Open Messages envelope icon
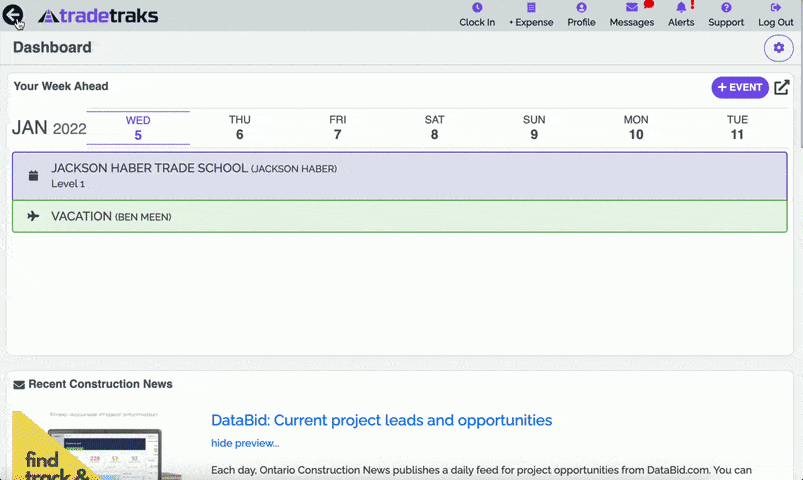The width and height of the screenshot is (803, 480). [631, 8]
